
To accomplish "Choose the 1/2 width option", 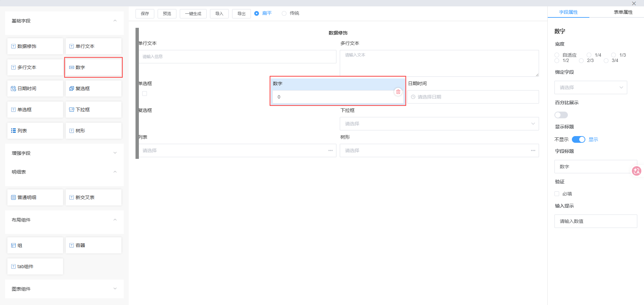I will coord(557,61).
